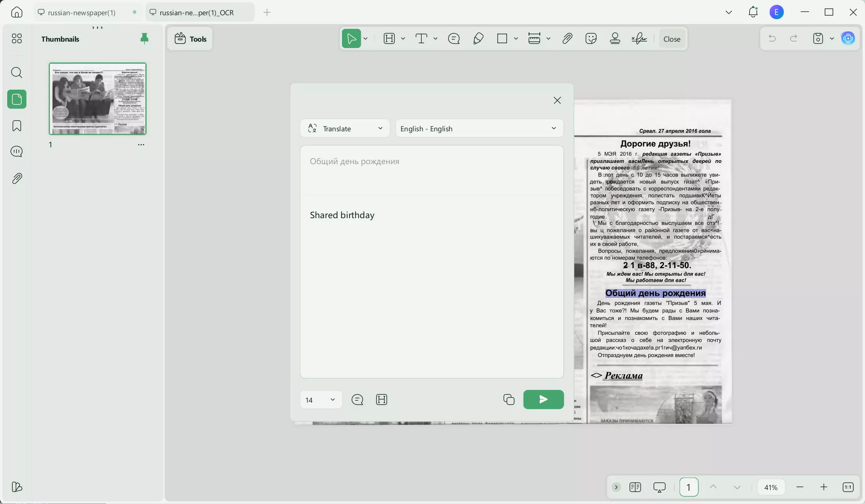Open the search magnifier in sidebar
Viewport: 865px width, 504px height.
17,72
